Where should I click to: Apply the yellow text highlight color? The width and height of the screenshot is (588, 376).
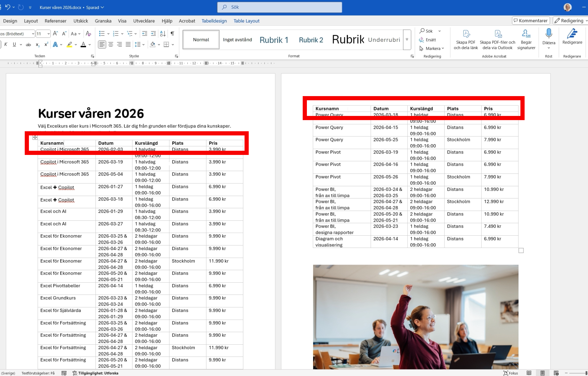tap(70, 45)
